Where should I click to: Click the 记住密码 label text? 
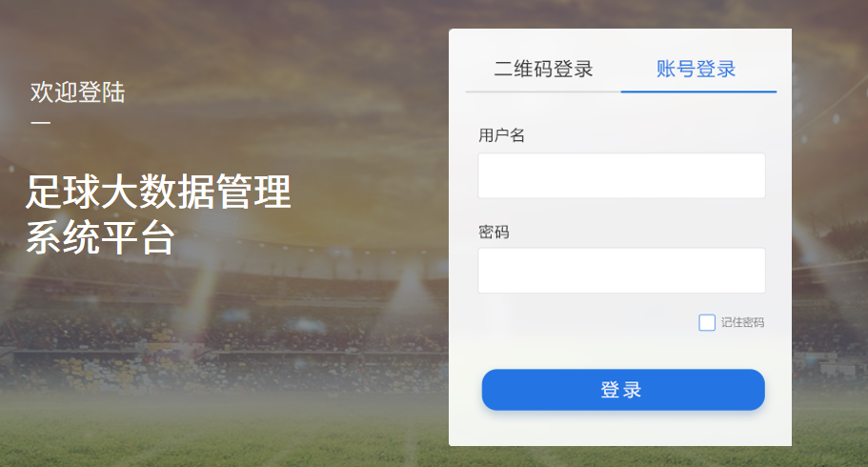tap(742, 322)
